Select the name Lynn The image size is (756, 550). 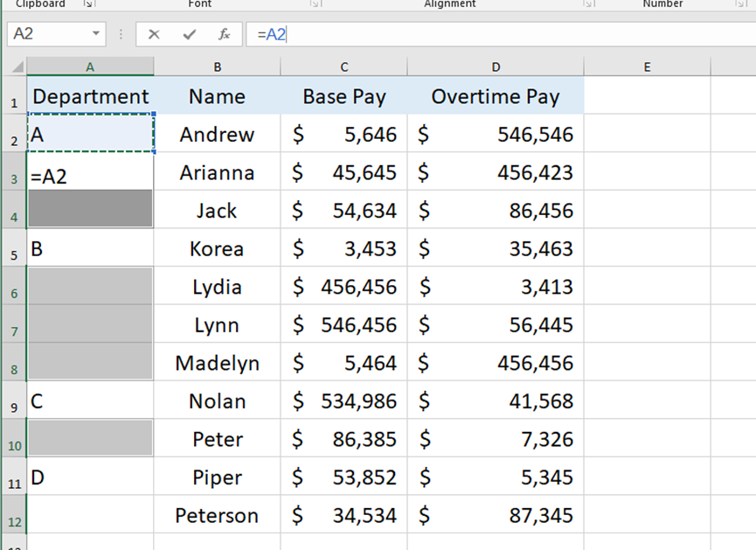(217, 324)
